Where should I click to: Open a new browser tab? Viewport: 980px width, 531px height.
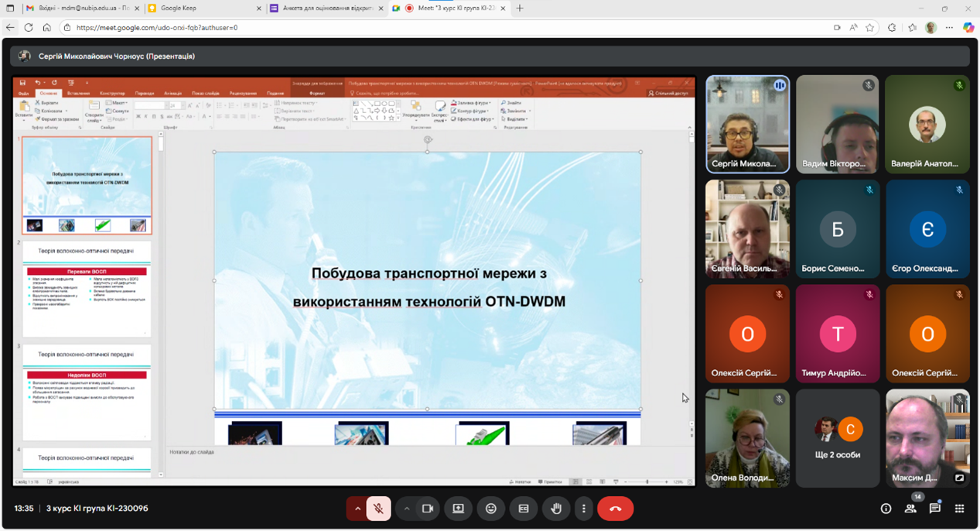[520, 9]
